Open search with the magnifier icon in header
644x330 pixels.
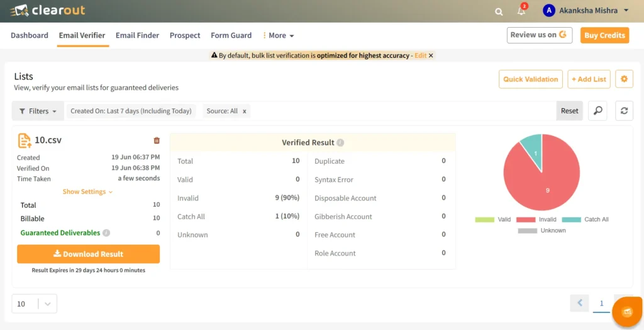pos(499,12)
